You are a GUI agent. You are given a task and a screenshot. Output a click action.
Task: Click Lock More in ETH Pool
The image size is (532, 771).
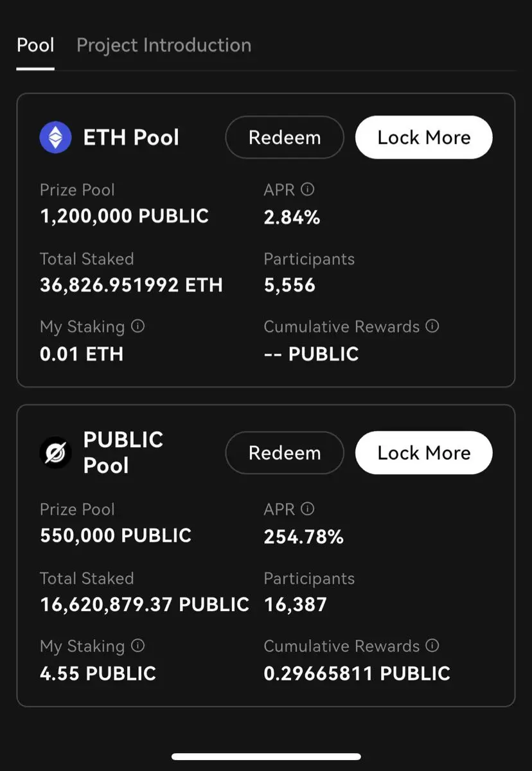tap(424, 137)
